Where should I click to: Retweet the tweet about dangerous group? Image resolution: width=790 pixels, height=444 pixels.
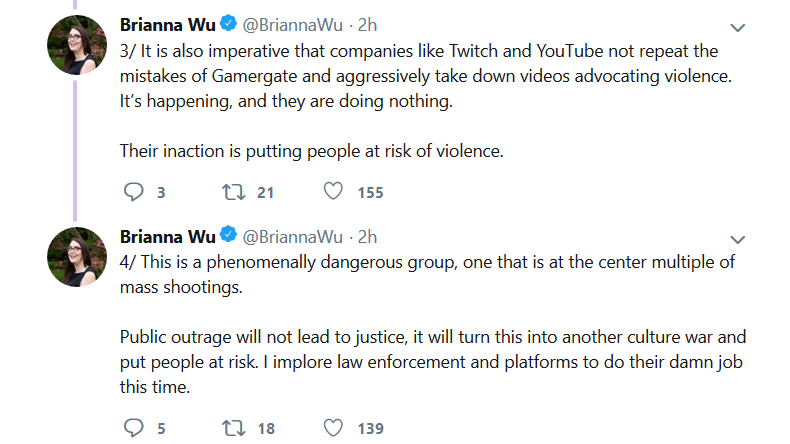pos(234,428)
